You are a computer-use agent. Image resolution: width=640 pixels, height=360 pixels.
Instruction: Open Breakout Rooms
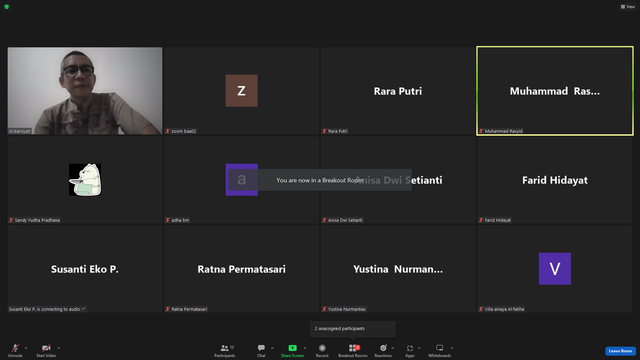pyautogui.click(x=353, y=350)
